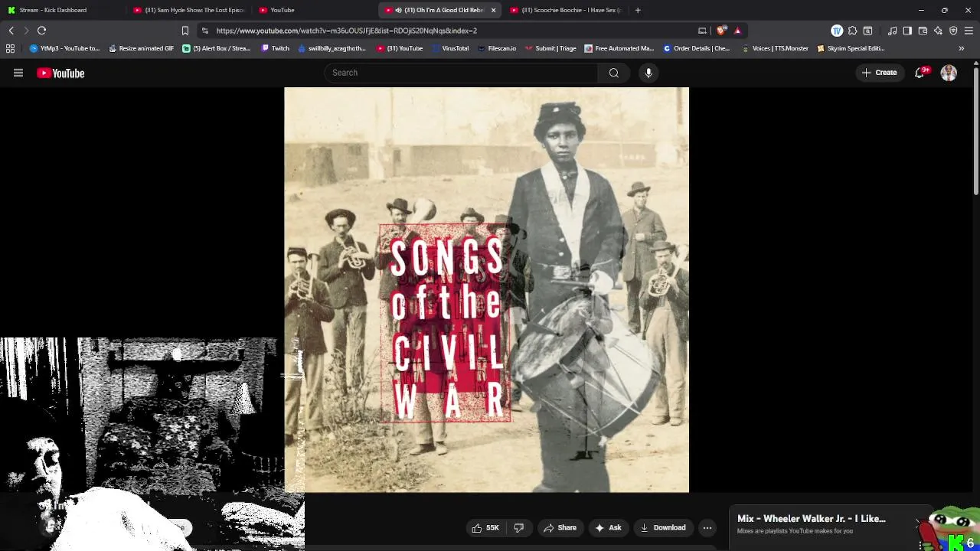Open the tab search toolbar icon
This screenshot has width=980, height=551.
[867, 31]
